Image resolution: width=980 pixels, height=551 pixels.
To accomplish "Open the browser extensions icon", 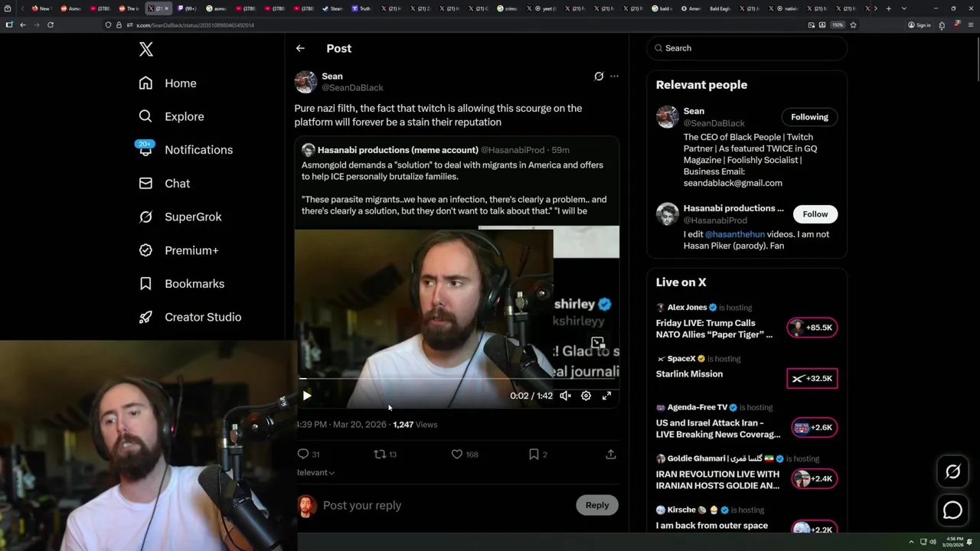I will coord(942,24).
